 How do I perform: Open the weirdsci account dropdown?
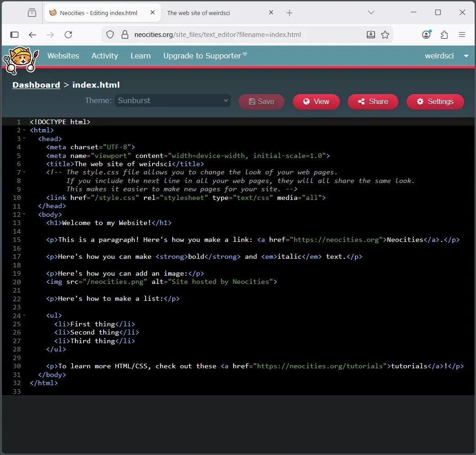click(447, 56)
